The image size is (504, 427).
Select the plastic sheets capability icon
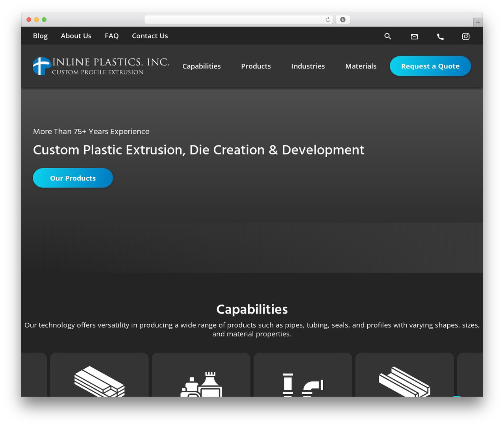tap(99, 381)
